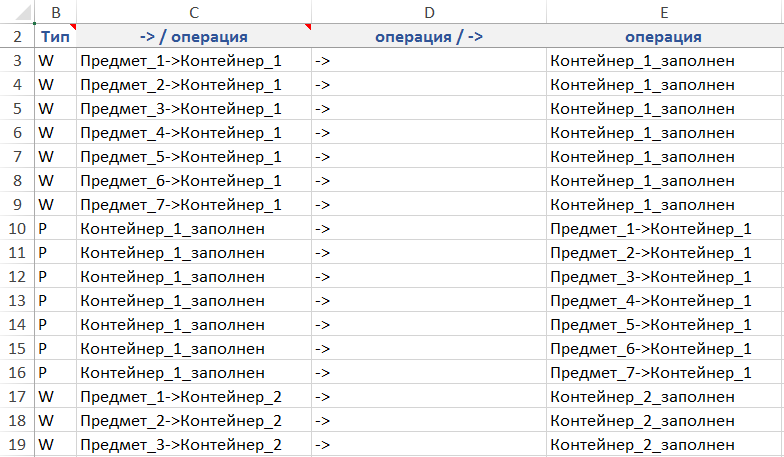
Task: Click cell 'Предмет_5->Контейнер_1' in column C
Action: tap(181, 156)
